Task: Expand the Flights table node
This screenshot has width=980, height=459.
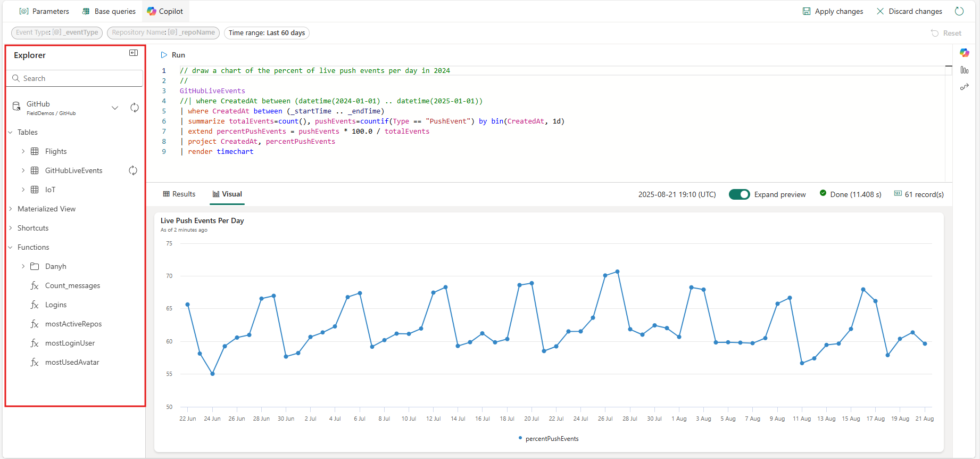Action: pyautogui.click(x=23, y=151)
